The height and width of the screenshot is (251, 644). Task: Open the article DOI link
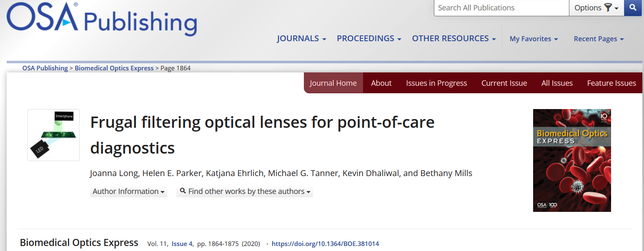[x=325, y=244]
